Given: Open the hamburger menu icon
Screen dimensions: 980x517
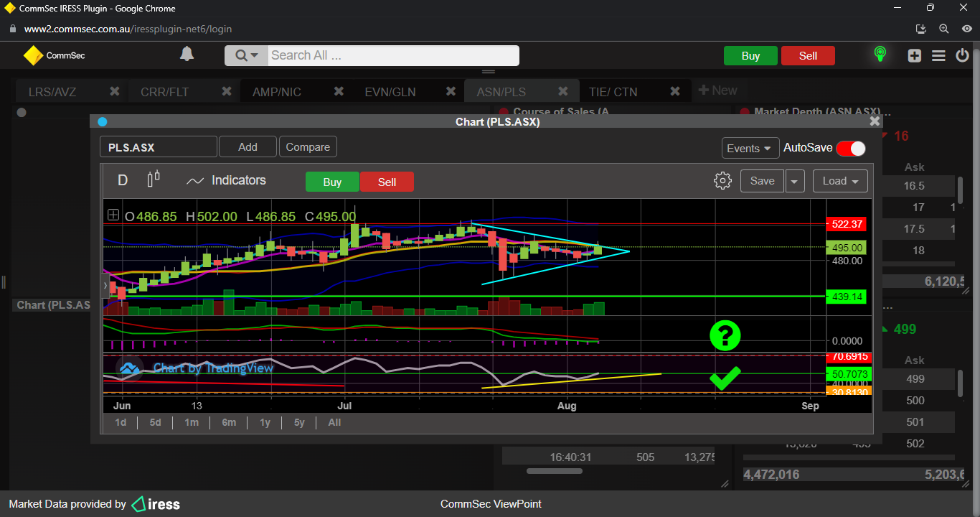Looking at the screenshot, I should (938, 56).
